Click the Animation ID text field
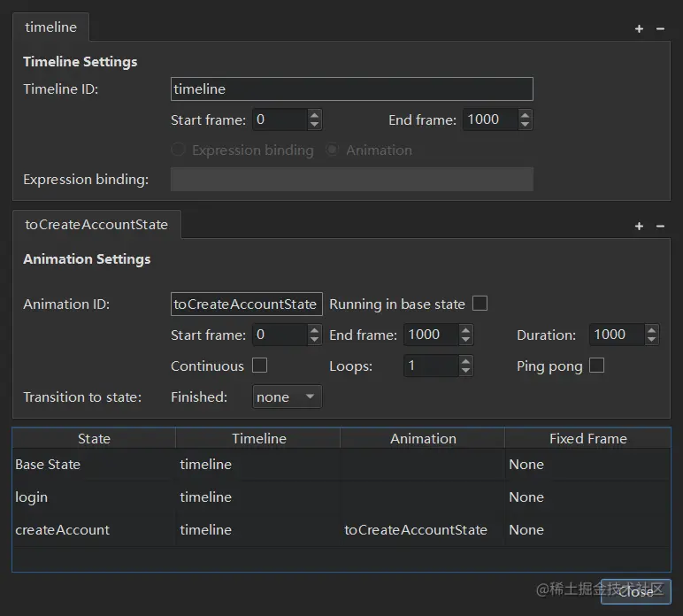This screenshot has width=683, height=616. point(246,304)
